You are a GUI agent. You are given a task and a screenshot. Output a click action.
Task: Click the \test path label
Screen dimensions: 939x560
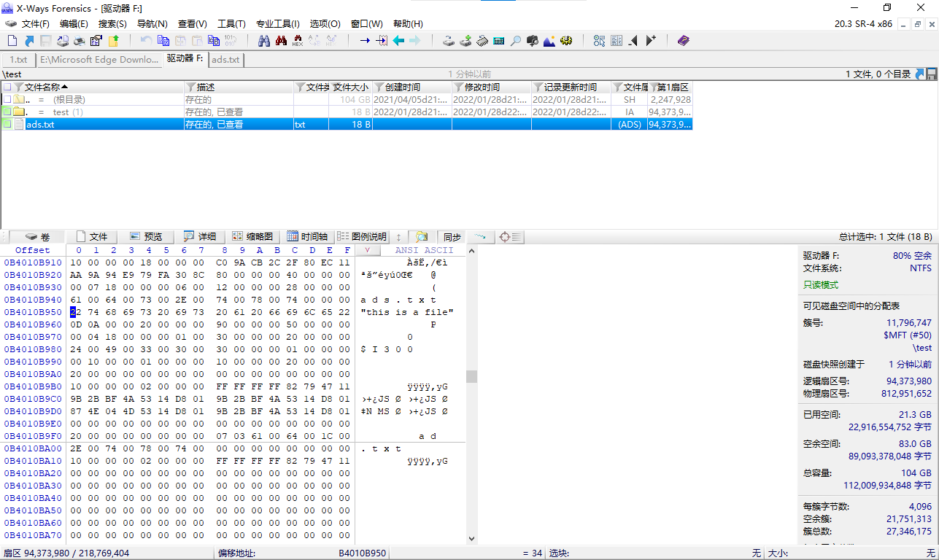coord(12,74)
